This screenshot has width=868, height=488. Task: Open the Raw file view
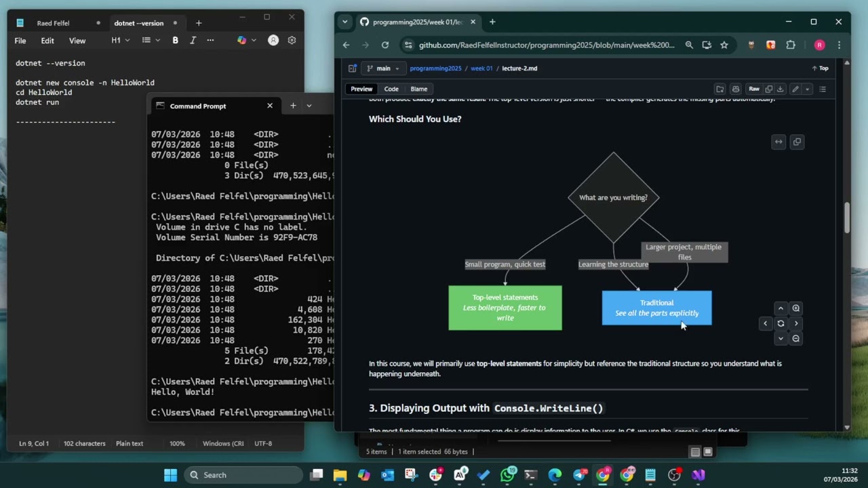point(754,89)
